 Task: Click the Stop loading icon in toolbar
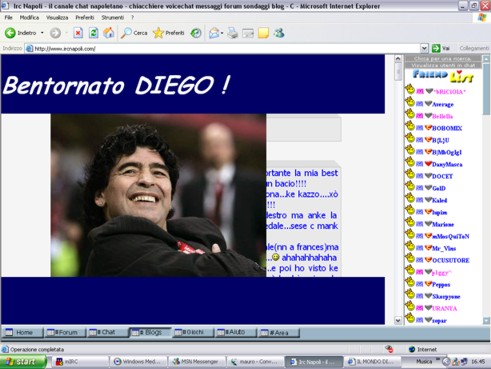pyautogui.click(x=78, y=33)
